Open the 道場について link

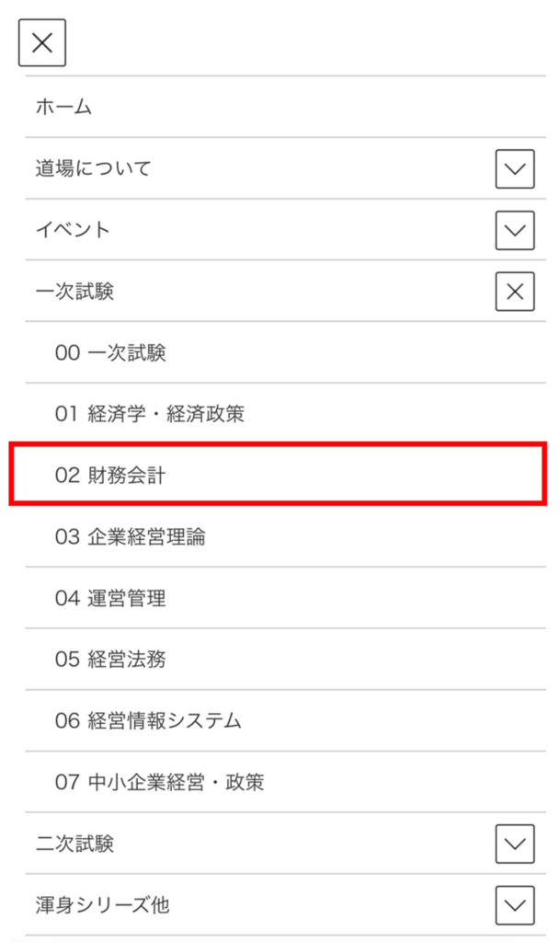(93, 169)
